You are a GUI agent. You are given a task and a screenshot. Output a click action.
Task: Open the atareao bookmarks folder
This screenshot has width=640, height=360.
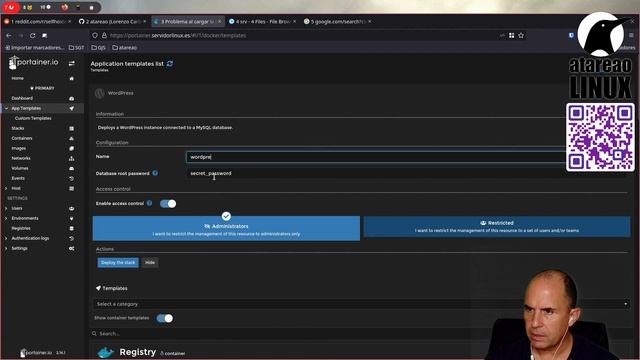(x=125, y=48)
